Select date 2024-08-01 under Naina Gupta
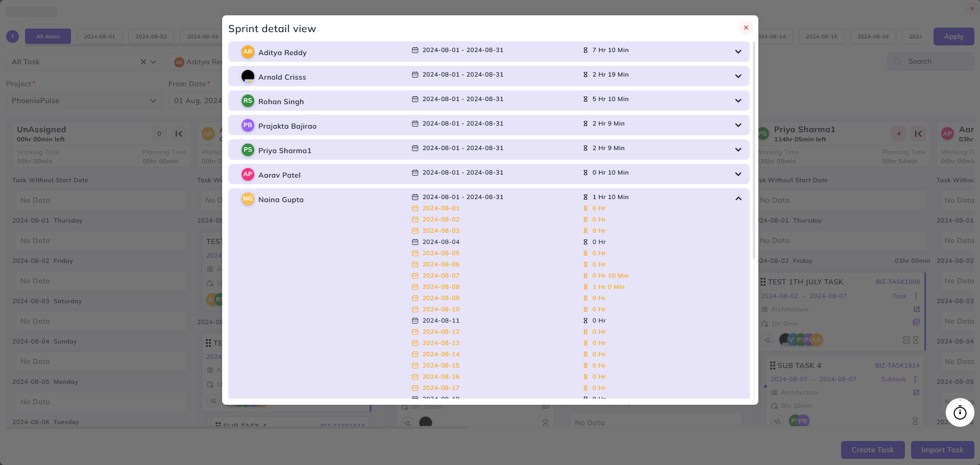This screenshot has height=465, width=980. click(441, 208)
